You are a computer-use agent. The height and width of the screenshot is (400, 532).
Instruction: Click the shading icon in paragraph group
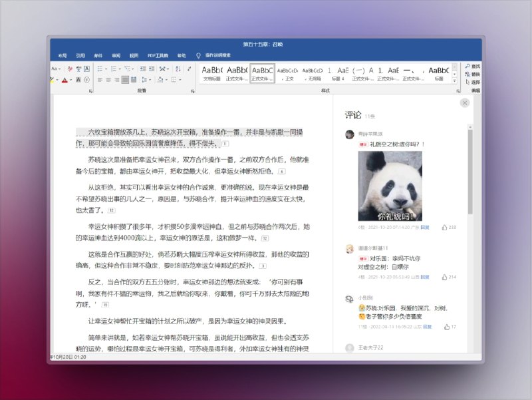point(160,80)
